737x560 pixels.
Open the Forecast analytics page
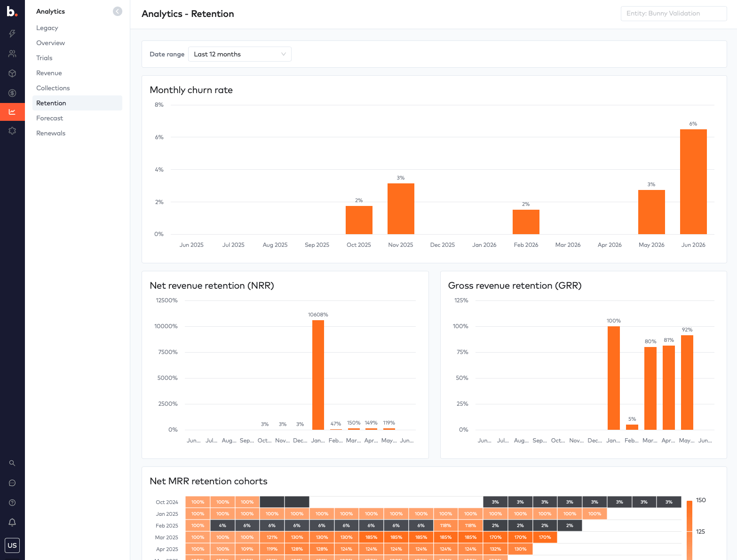49,118
